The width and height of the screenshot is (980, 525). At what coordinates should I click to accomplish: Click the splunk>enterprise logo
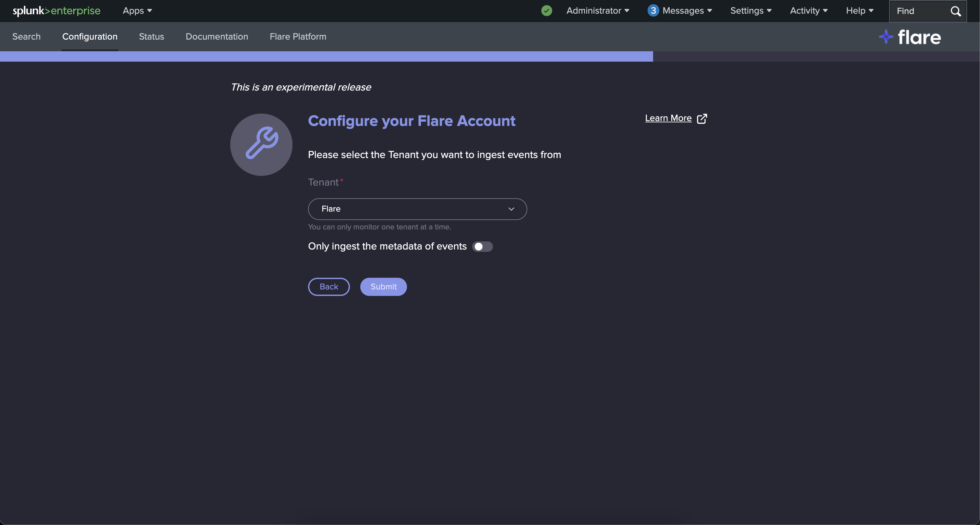pos(57,11)
